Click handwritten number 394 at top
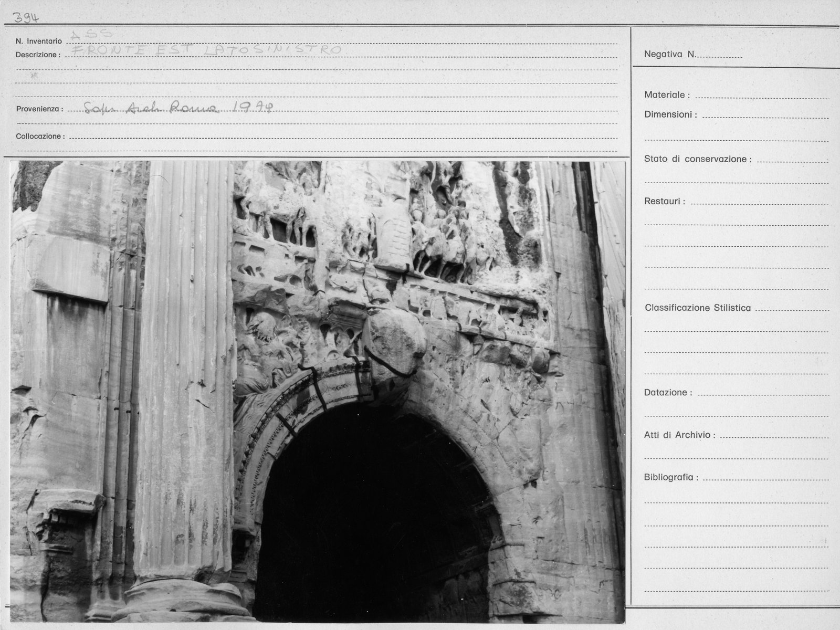Image resolution: width=840 pixels, height=630 pixels. [25, 18]
